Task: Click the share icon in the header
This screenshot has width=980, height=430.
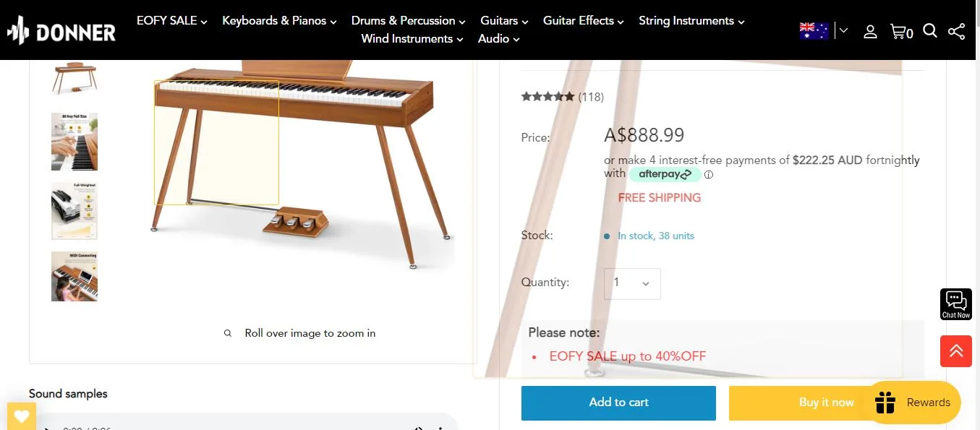Action: (x=956, y=31)
